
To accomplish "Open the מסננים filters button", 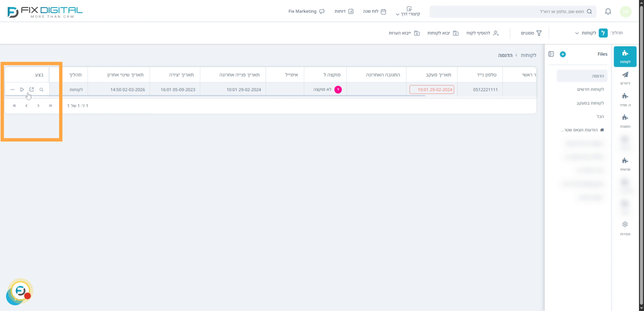I will 531,33.
